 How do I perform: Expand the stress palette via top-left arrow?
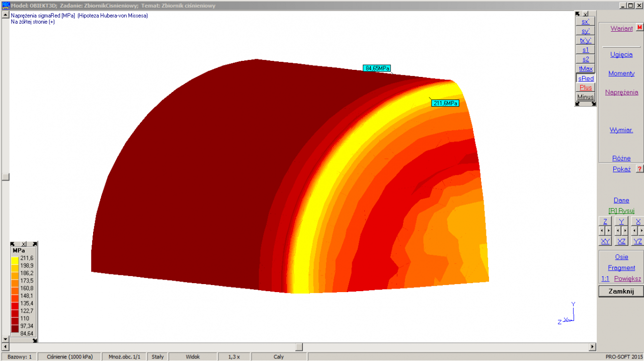(x=578, y=14)
